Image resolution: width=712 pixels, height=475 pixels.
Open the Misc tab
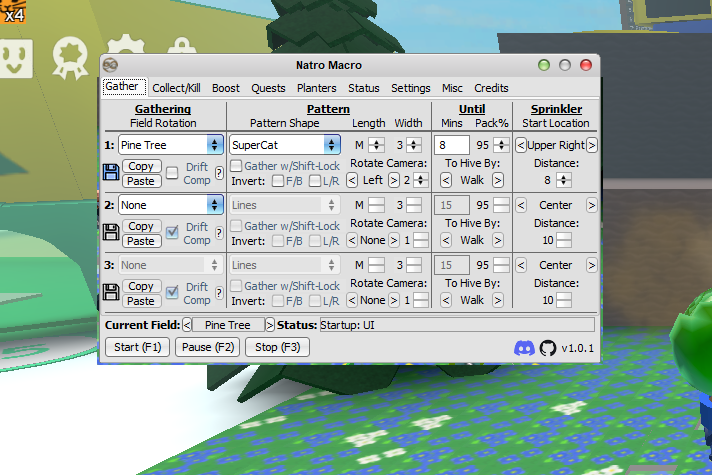point(452,88)
